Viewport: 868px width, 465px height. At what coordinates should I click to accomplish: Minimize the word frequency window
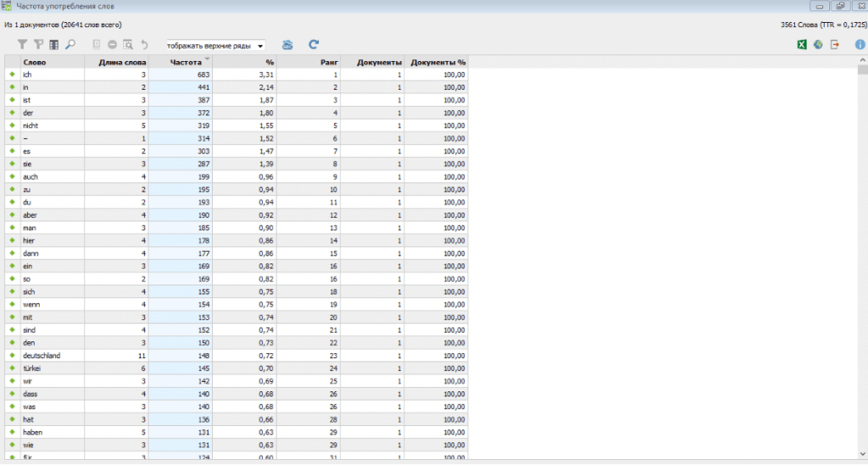point(820,6)
